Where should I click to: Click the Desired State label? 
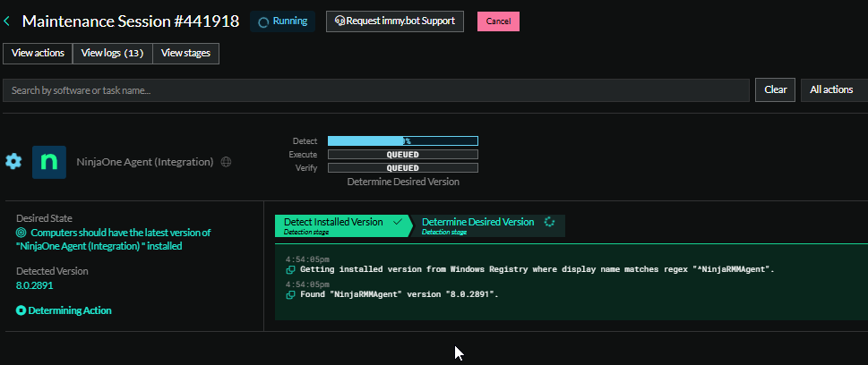click(44, 218)
